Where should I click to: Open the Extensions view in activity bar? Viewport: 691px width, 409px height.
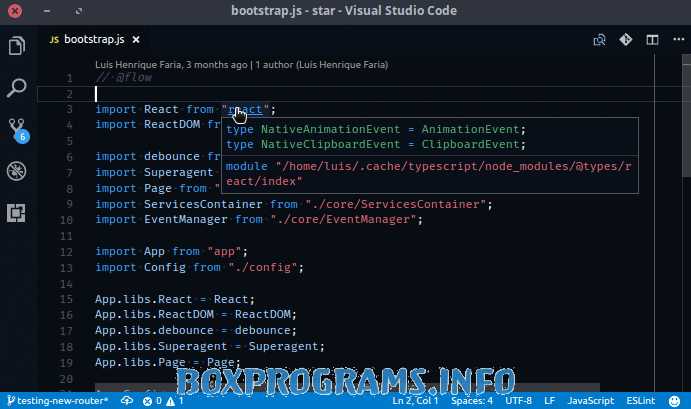pyautogui.click(x=17, y=212)
